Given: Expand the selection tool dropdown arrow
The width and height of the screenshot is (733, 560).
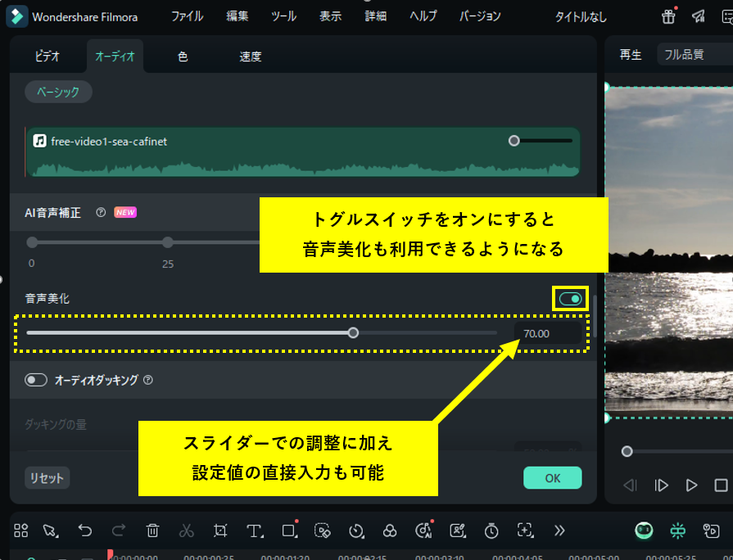Looking at the screenshot, I should coord(59,535).
